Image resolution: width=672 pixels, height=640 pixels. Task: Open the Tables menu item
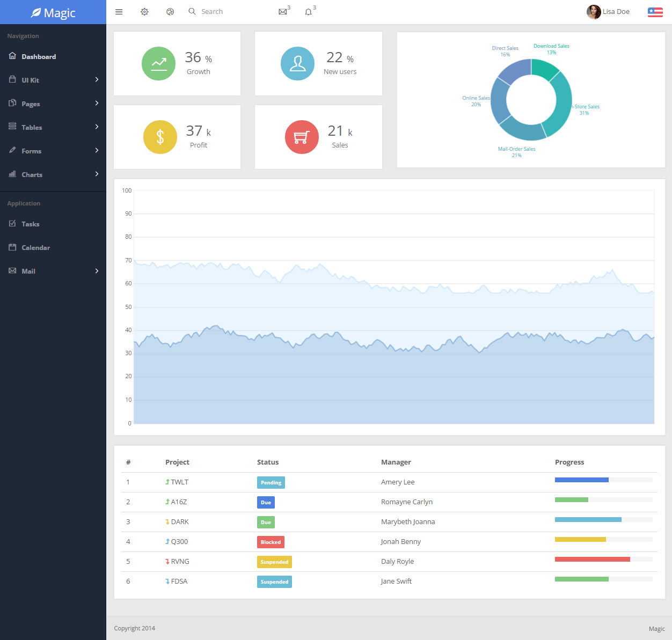pyautogui.click(x=53, y=127)
